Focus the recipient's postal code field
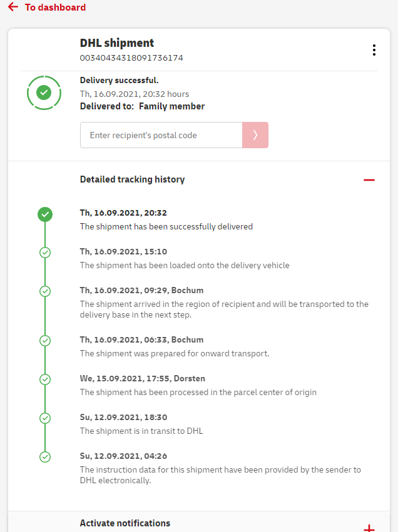 (161, 135)
